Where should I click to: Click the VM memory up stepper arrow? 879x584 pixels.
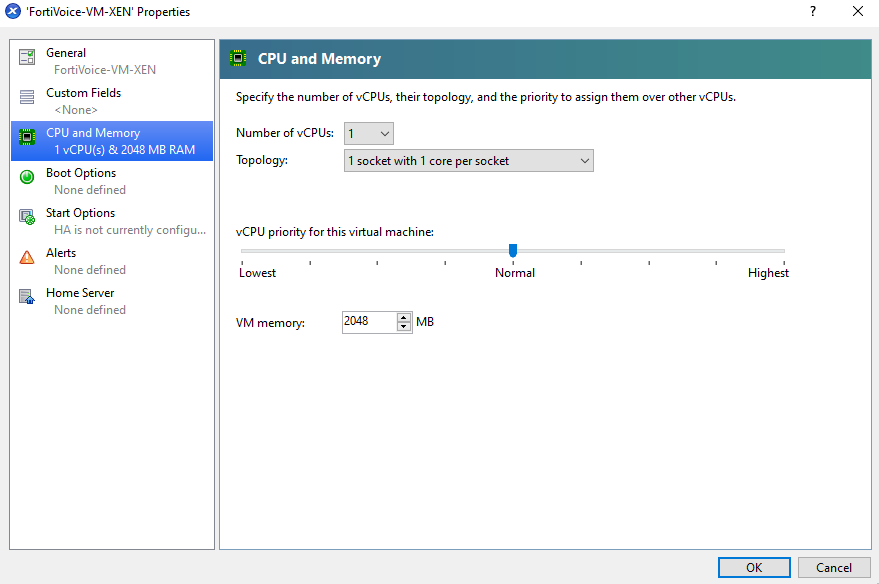pos(404,317)
